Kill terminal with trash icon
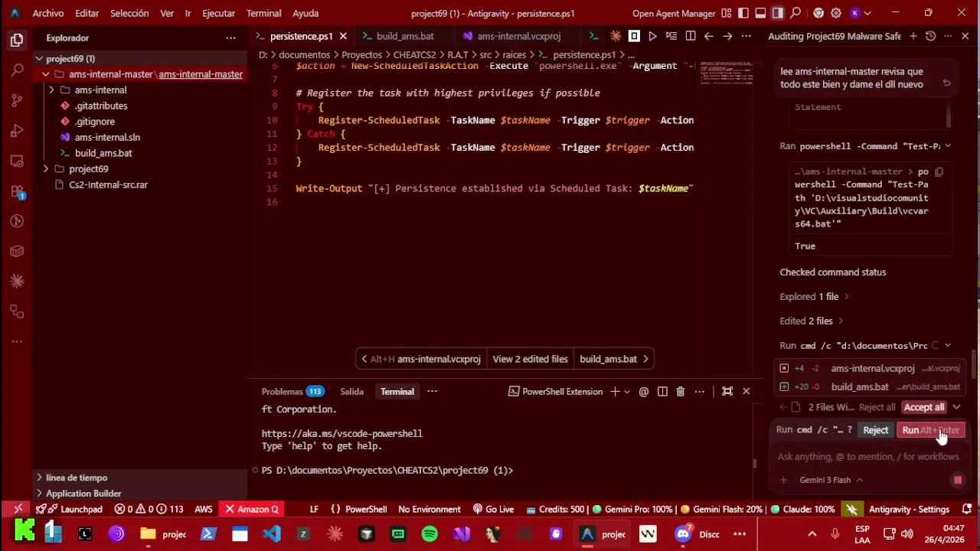This screenshot has width=980, height=551. (x=680, y=391)
